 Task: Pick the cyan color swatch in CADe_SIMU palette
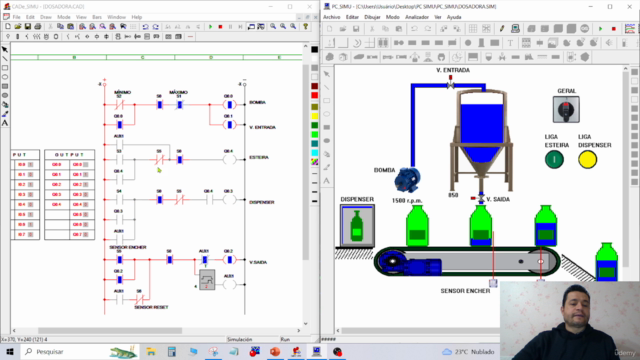[314, 153]
